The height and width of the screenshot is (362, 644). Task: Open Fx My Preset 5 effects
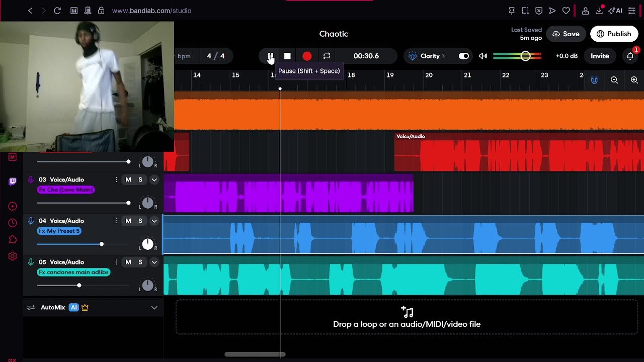point(59,231)
